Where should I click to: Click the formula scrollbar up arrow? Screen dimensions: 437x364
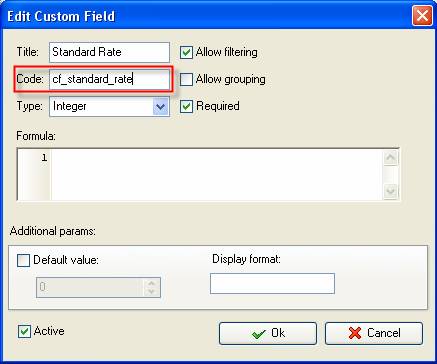click(390, 158)
